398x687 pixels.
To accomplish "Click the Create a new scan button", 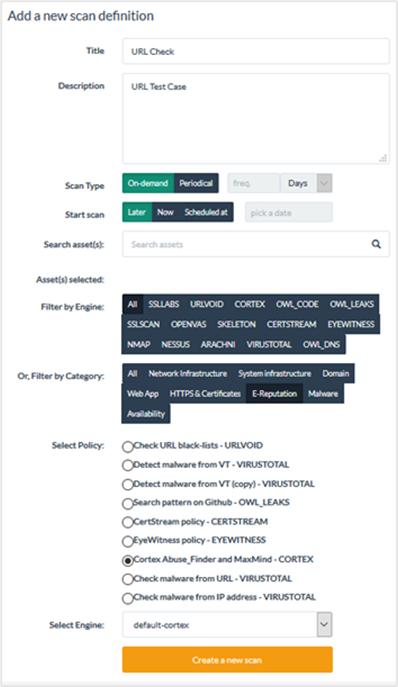I will click(227, 660).
